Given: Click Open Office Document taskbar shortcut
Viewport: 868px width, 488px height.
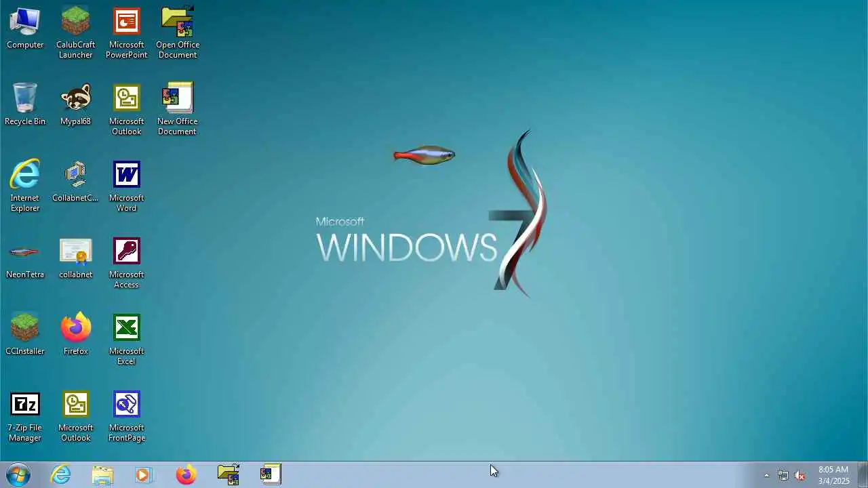Looking at the screenshot, I should (229, 474).
